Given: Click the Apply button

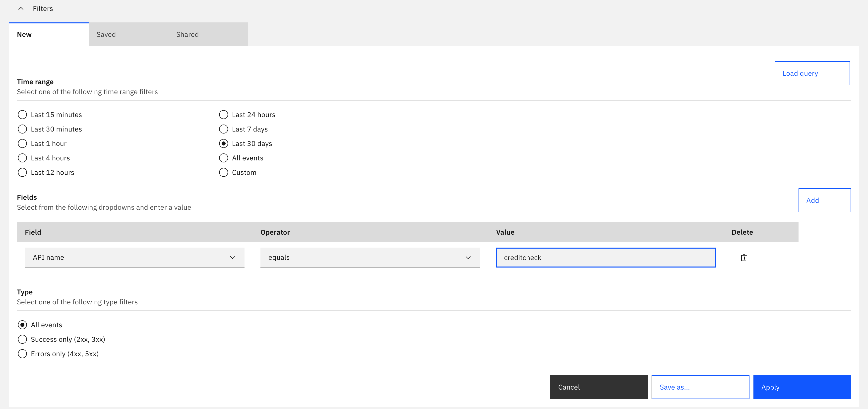Looking at the screenshot, I should pyautogui.click(x=802, y=387).
